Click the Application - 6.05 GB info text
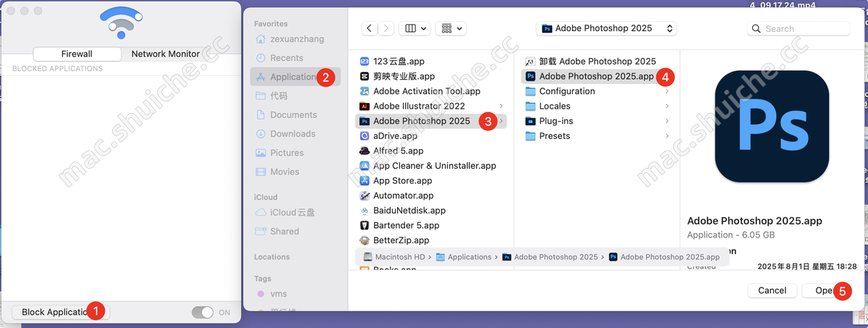This screenshot has width=868, height=328. (x=731, y=235)
